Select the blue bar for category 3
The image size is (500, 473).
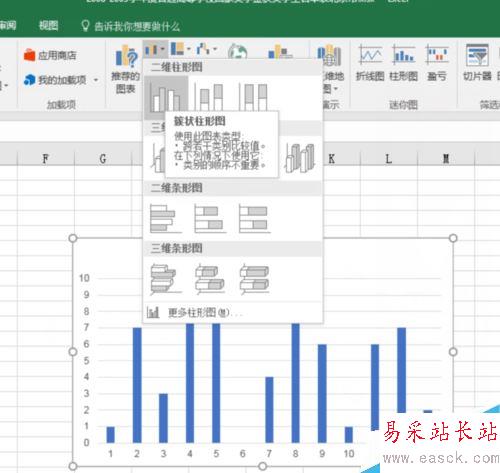163,418
